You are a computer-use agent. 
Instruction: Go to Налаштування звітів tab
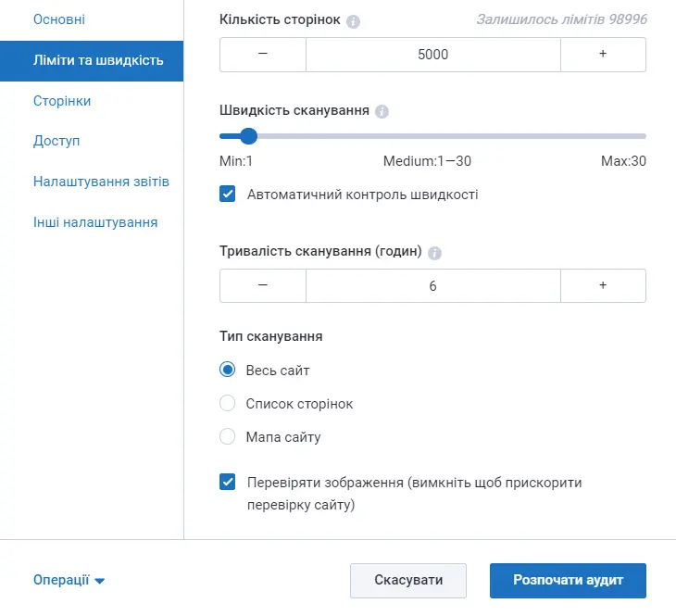tap(101, 182)
